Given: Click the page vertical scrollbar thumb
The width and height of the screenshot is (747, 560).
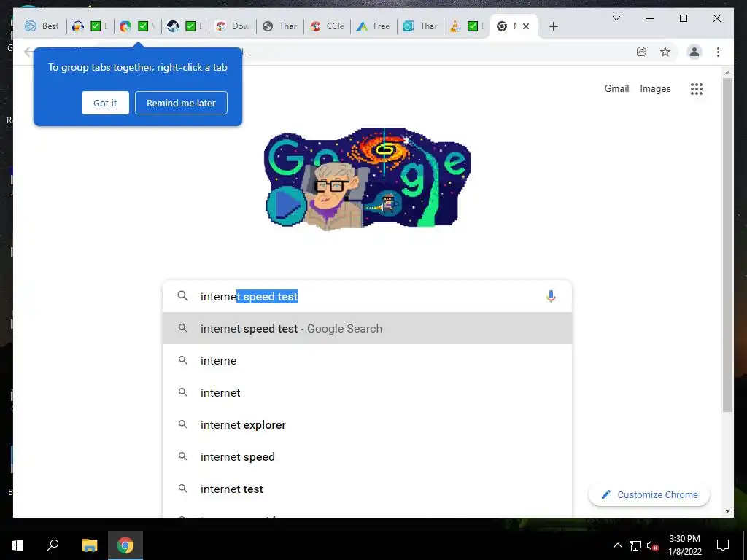Looking at the screenshot, I should (727, 245).
